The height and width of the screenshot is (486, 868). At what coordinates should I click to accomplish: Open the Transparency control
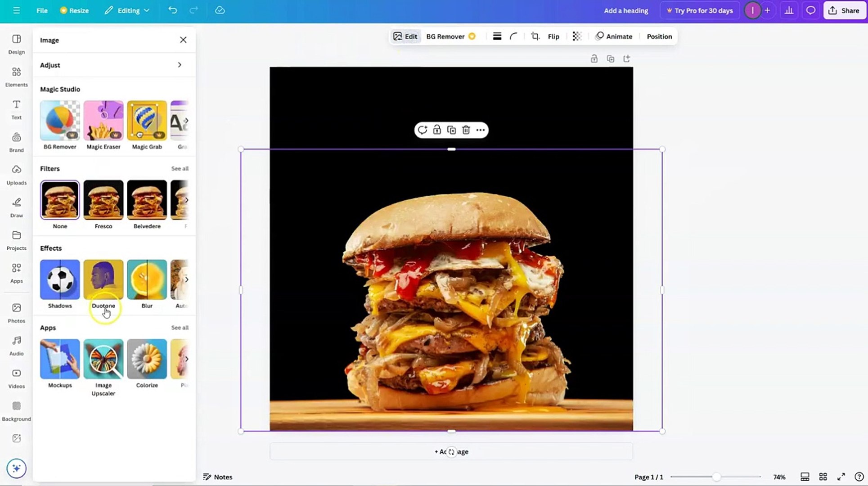(577, 36)
